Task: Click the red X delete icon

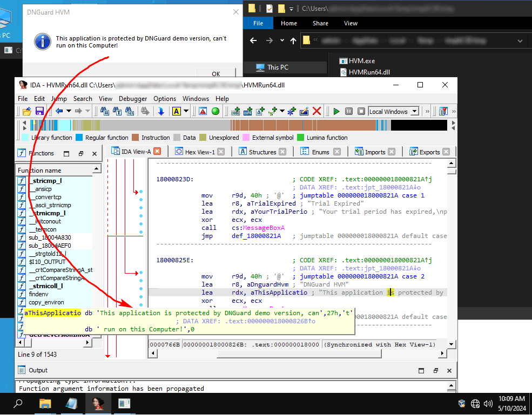Action: [x=317, y=111]
